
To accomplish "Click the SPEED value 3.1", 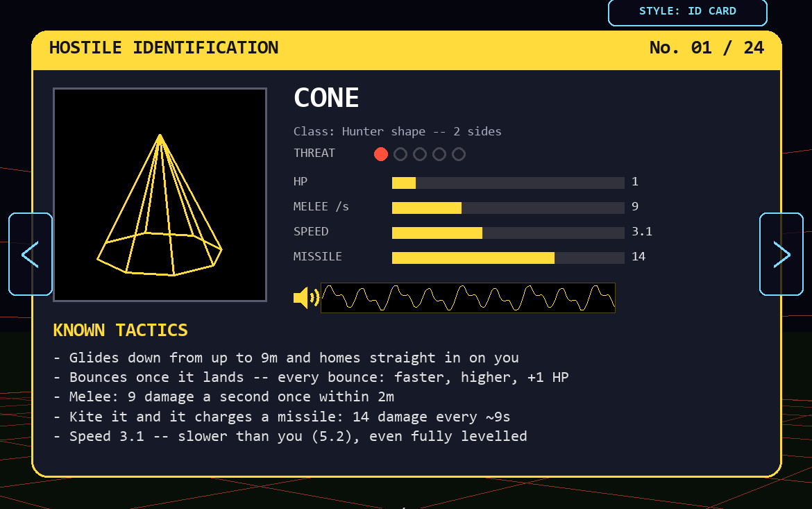I will click(x=642, y=232).
